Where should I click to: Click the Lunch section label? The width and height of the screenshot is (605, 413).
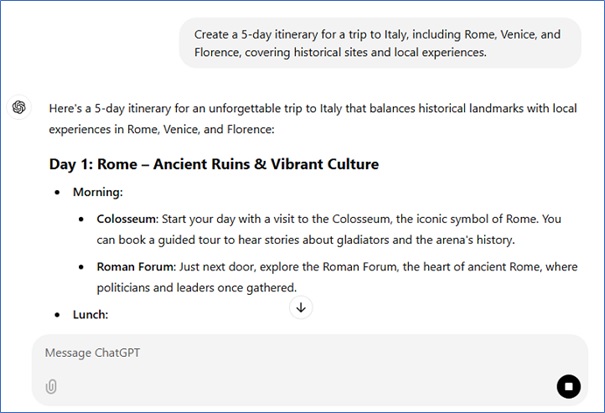[x=91, y=315]
